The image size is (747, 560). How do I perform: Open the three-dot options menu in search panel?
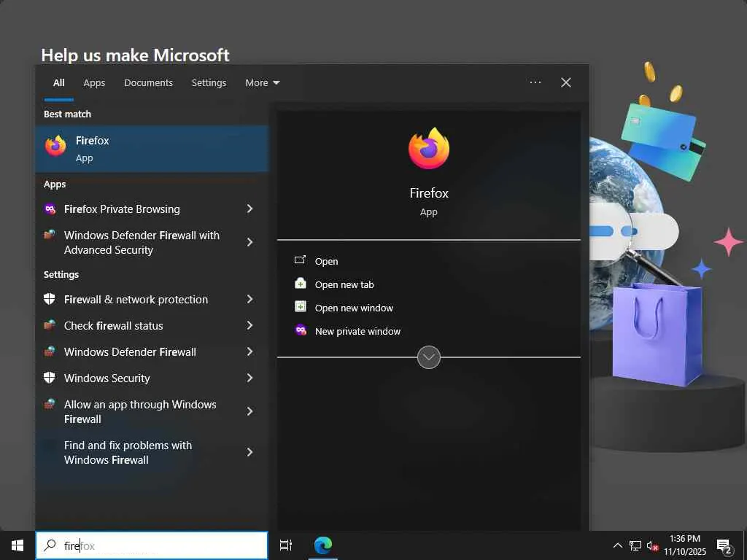(x=535, y=82)
